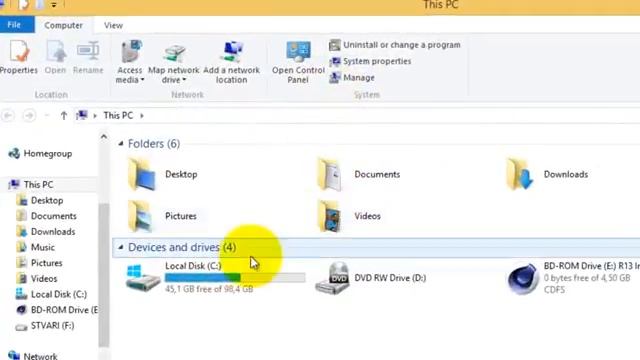
Task: Open Desktop in navigation pane
Action: click(40, 200)
